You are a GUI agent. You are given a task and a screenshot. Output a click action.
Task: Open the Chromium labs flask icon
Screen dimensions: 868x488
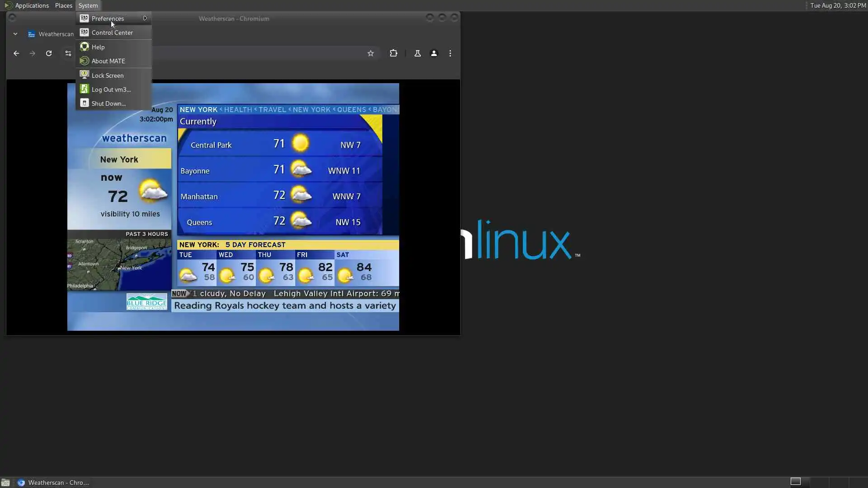pos(417,53)
